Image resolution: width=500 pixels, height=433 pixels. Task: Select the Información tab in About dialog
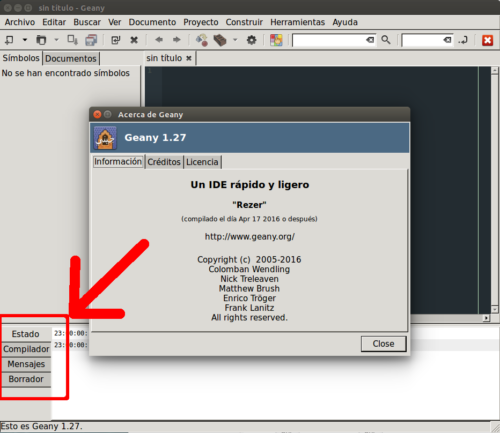[118, 162]
